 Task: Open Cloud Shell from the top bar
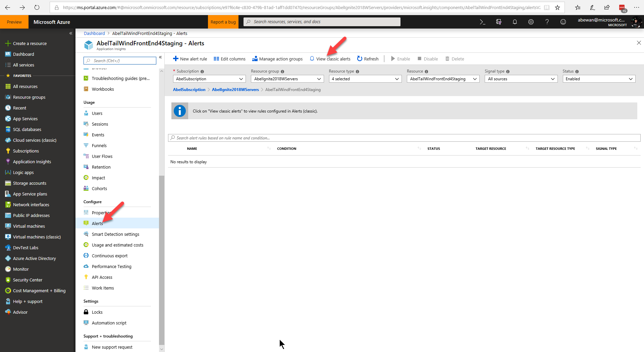point(482,22)
